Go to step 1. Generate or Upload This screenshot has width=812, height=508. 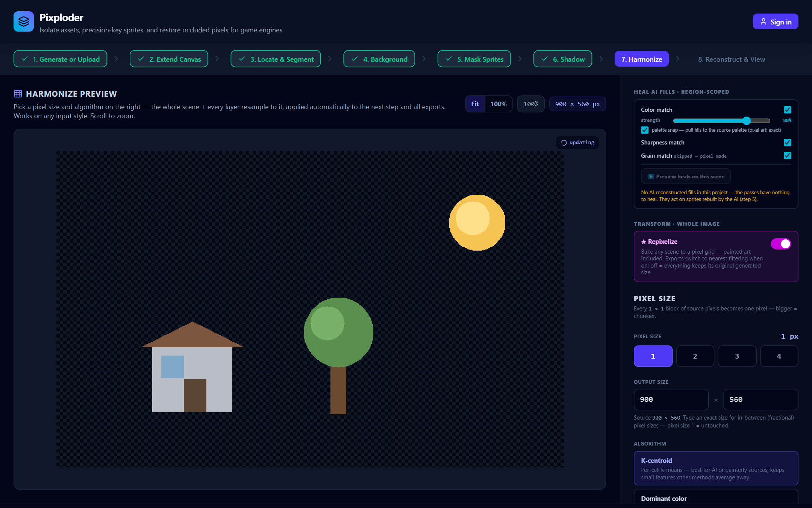(60, 59)
